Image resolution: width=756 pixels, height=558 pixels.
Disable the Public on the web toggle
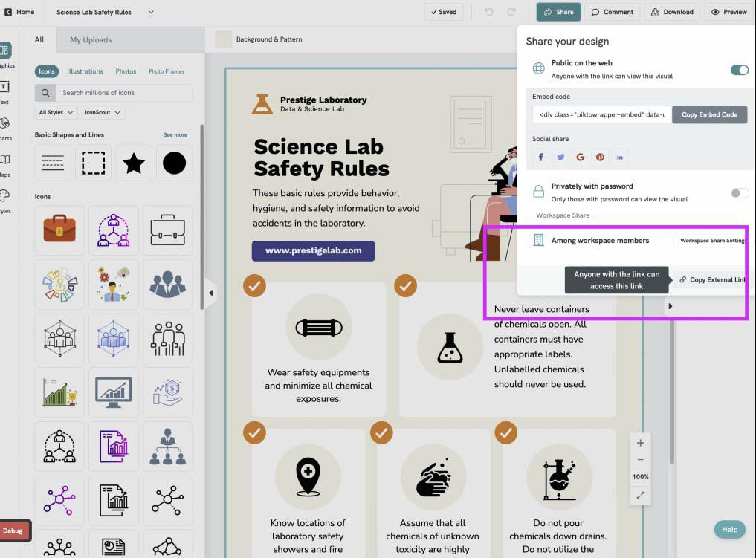tap(739, 70)
